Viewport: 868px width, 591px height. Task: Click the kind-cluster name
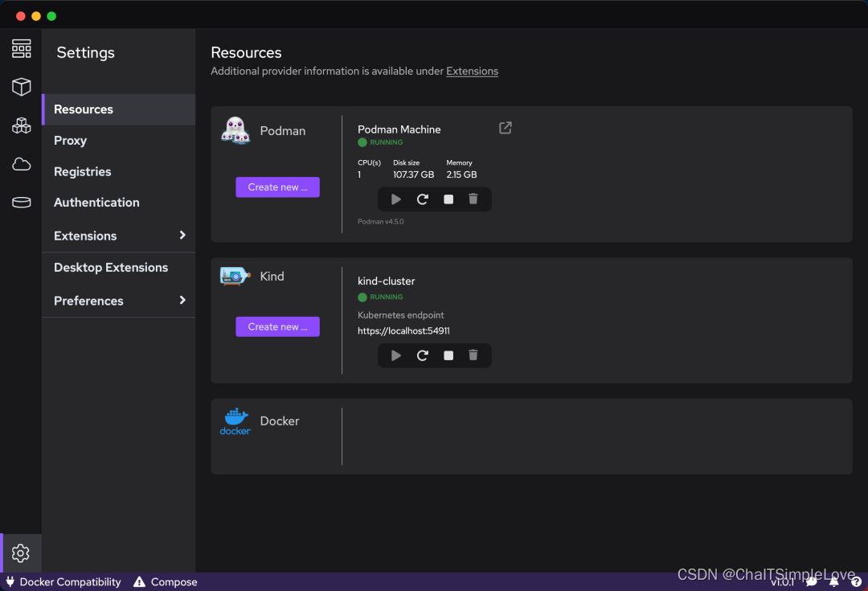click(x=387, y=281)
